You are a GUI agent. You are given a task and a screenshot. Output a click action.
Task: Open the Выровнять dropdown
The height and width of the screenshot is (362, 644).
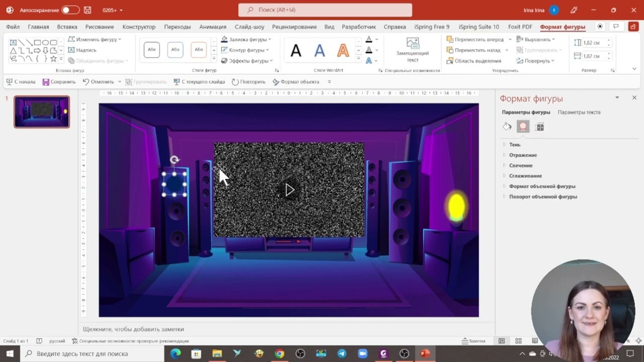click(536, 39)
